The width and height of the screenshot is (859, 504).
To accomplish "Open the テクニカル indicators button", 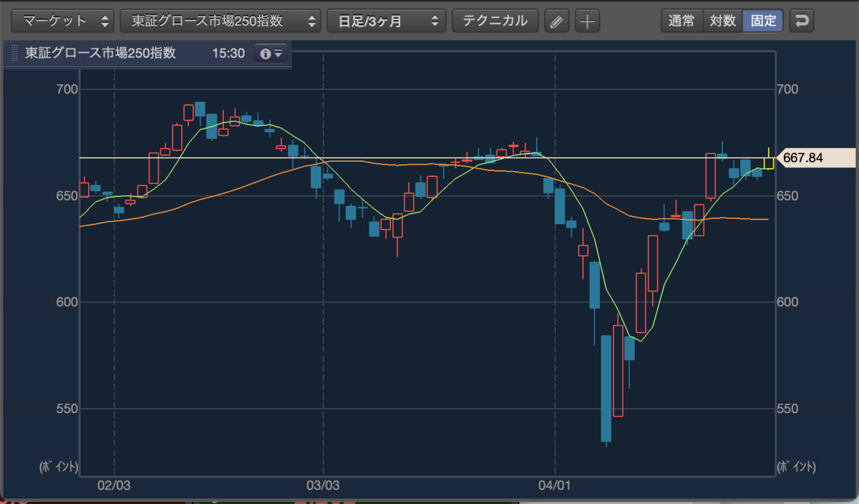I will (495, 21).
